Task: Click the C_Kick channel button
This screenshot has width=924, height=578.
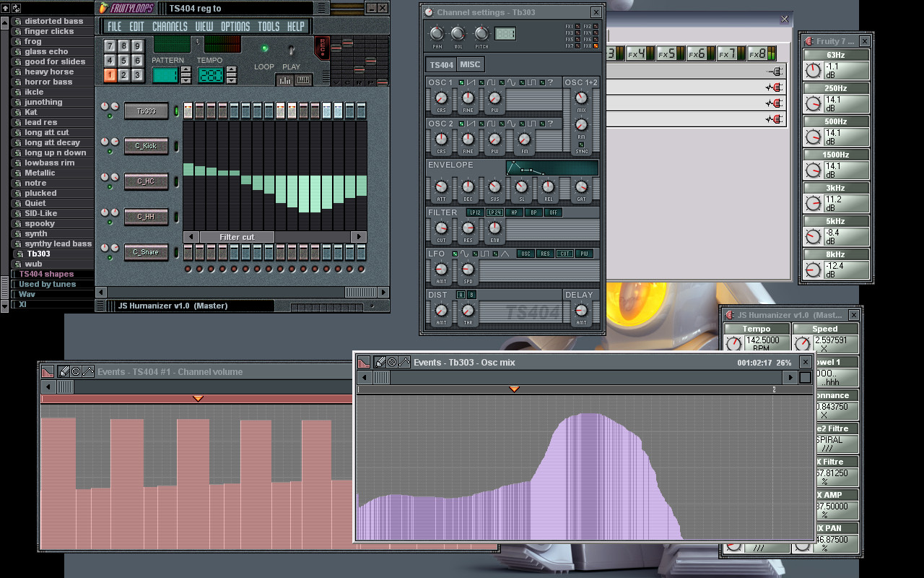Action: coord(147,146)
